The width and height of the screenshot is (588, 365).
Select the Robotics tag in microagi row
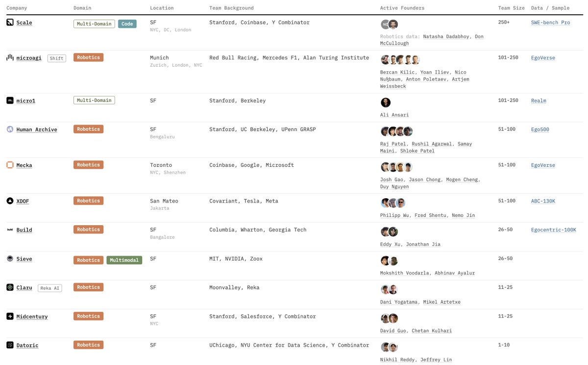88,57
